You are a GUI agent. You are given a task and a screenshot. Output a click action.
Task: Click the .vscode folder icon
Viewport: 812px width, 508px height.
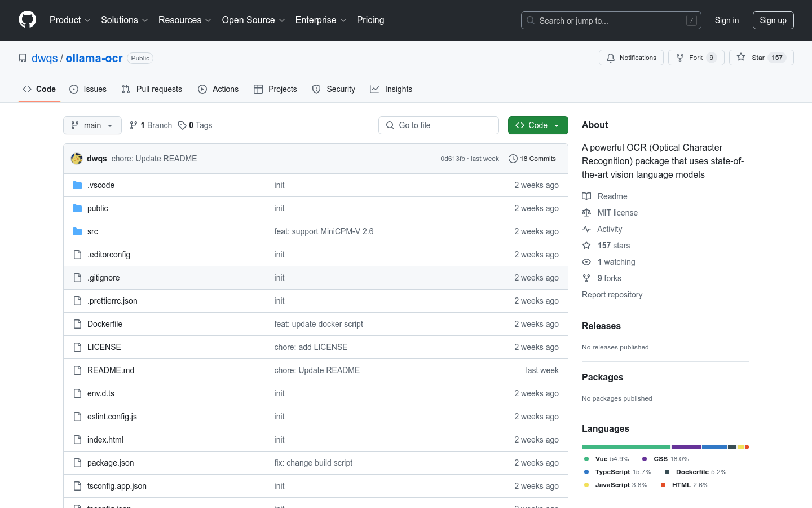tap(77, 185)
